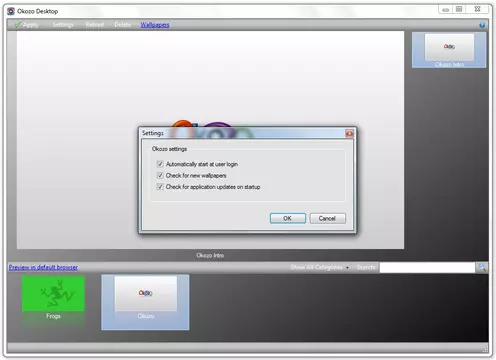Click the Delete toolbar item

point(122,25)
